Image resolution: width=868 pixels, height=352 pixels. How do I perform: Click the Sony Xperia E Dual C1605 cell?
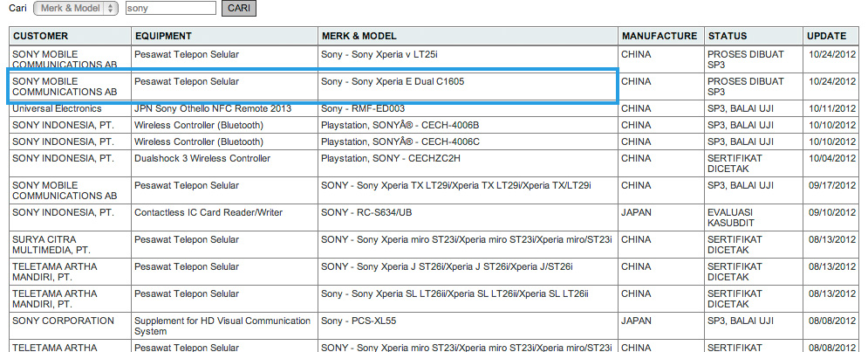tap(468, 86)
